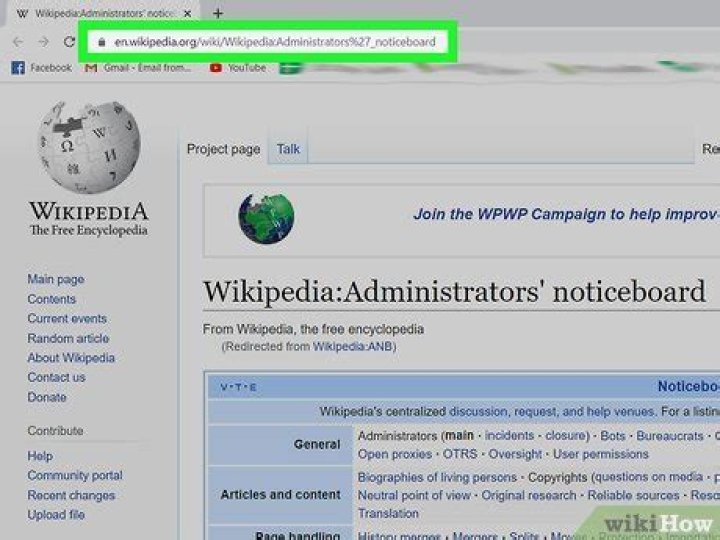Image resolution: width=720 pixels, height=540 pixels.
Task: Click the E edit link in navbox header
Action: [253, 387]
